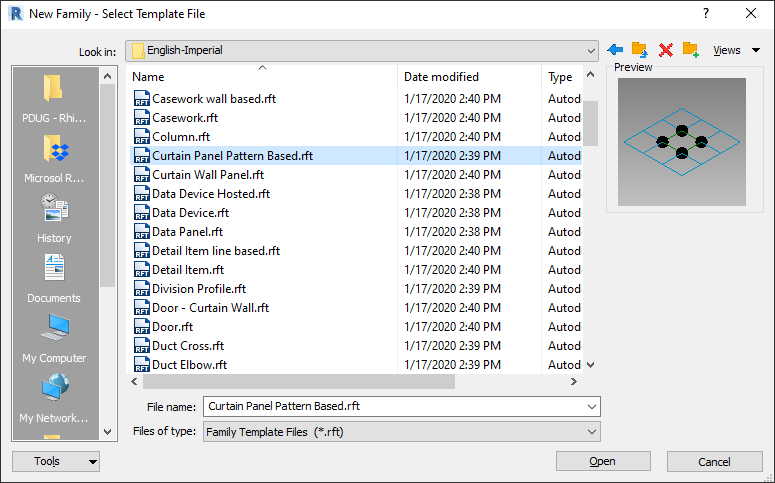Click the Cancel button
Viewport: 775px width, 483px height.
tap(714, 461)
